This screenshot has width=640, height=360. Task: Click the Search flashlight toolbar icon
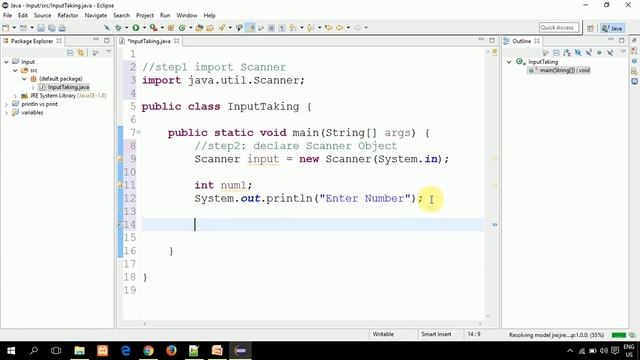pyautogui.click(x=222, y=28)
